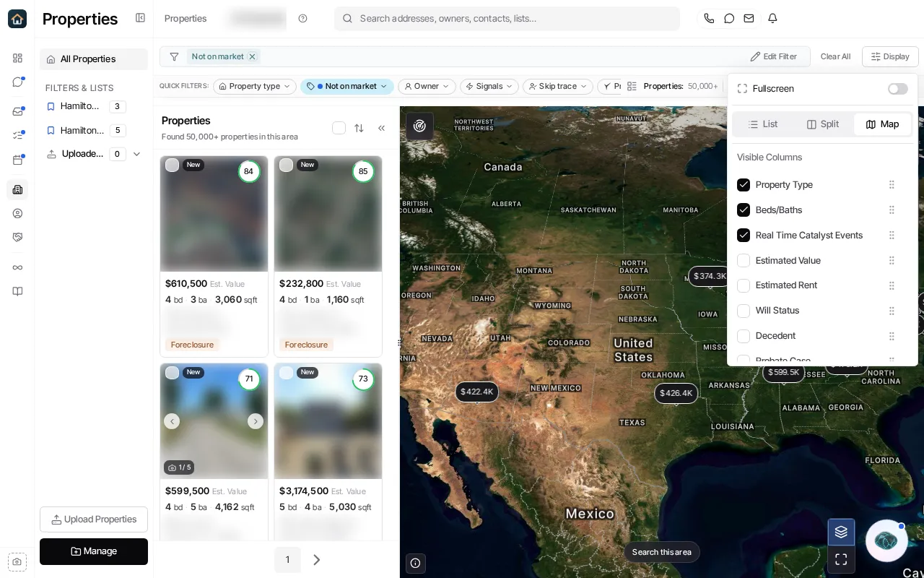Open the infinity icon in left rail
This screenshot has width=924, height=578.
(x=17, y=267)
